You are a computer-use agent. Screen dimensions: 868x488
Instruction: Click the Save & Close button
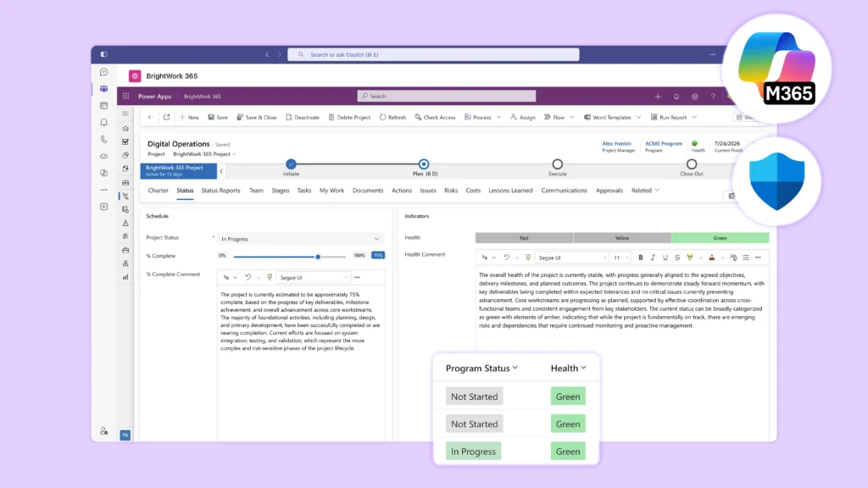(256, 117)
